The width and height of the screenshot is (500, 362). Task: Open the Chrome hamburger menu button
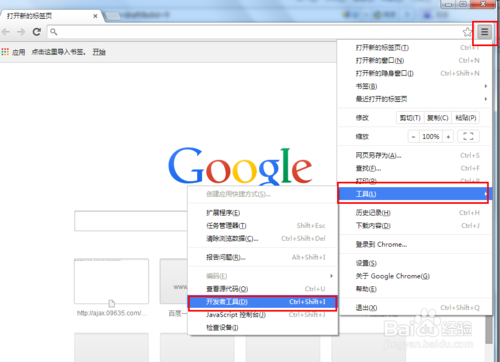point(484,32)
